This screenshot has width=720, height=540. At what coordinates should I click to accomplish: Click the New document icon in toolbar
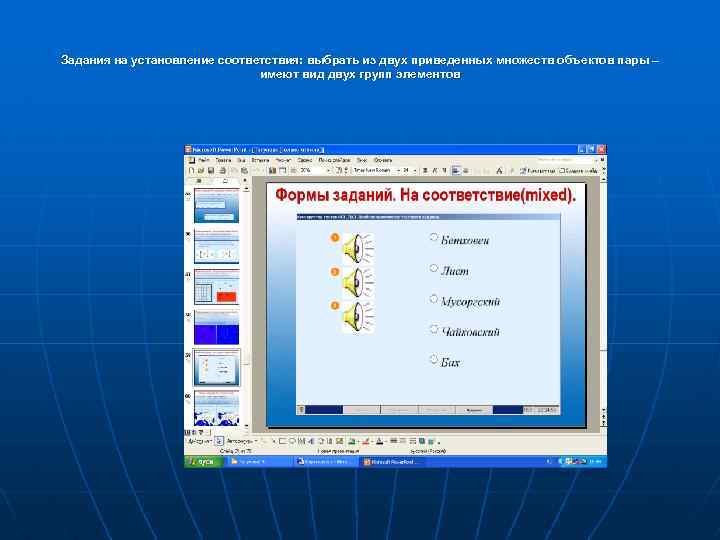click(191, 170)
